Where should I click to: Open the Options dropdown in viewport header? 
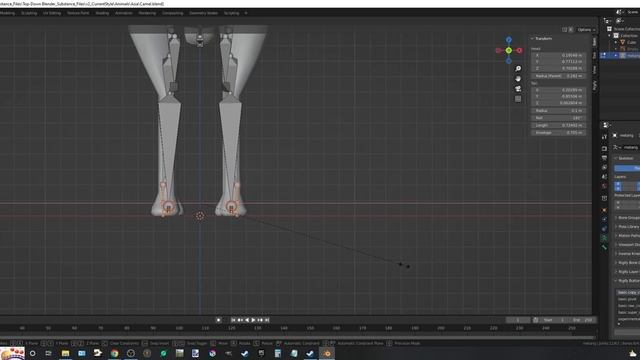(586, 29)
